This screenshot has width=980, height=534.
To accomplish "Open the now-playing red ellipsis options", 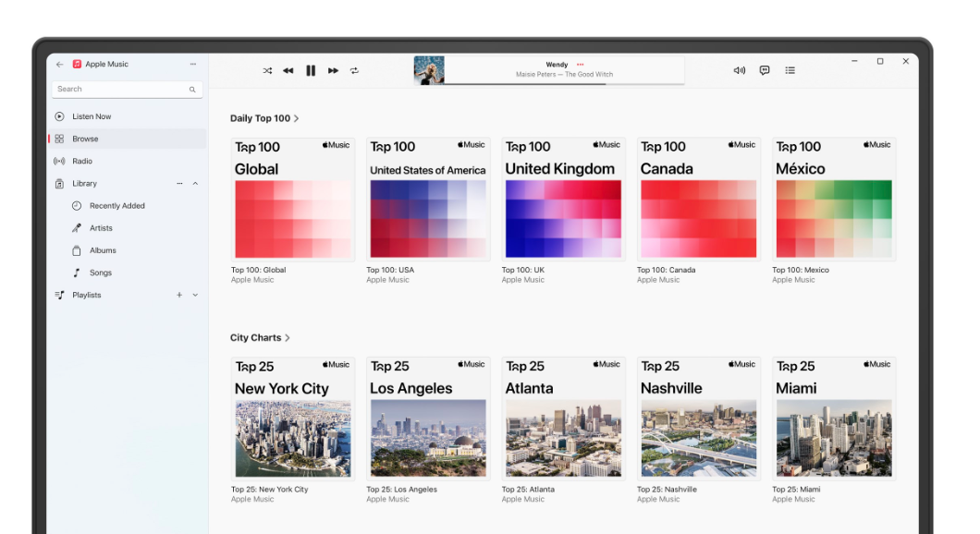I will [580, 65].
